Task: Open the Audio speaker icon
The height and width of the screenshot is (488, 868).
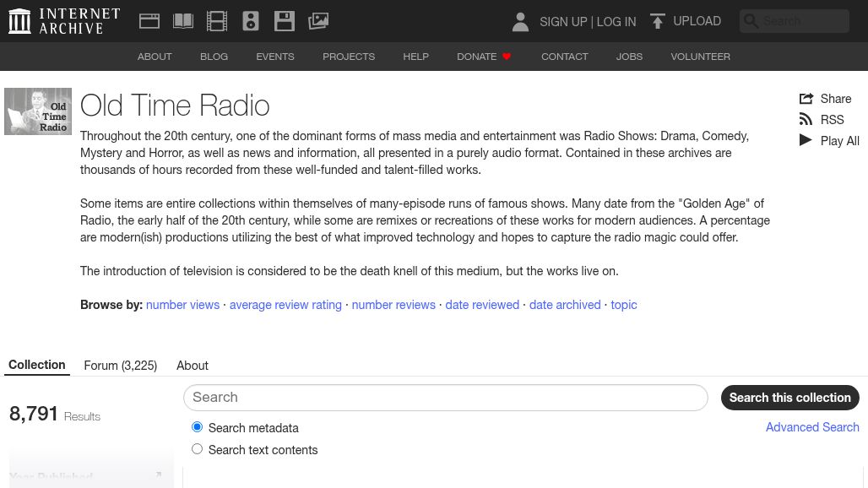Action: 251,21
